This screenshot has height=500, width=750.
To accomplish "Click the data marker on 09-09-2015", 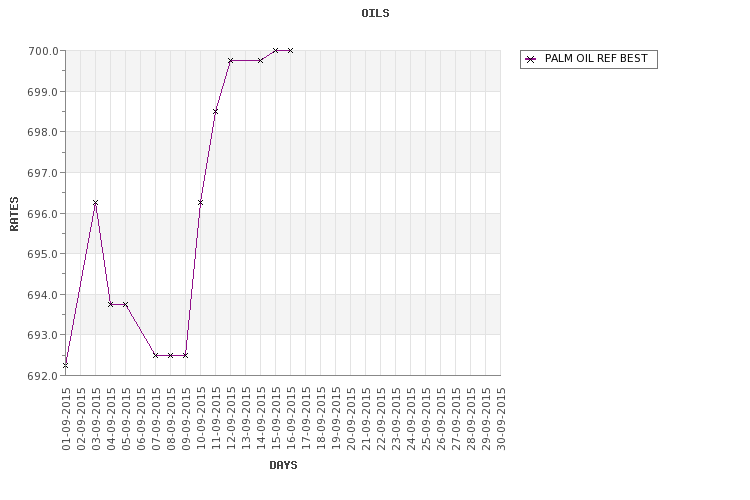I will 186,355.
